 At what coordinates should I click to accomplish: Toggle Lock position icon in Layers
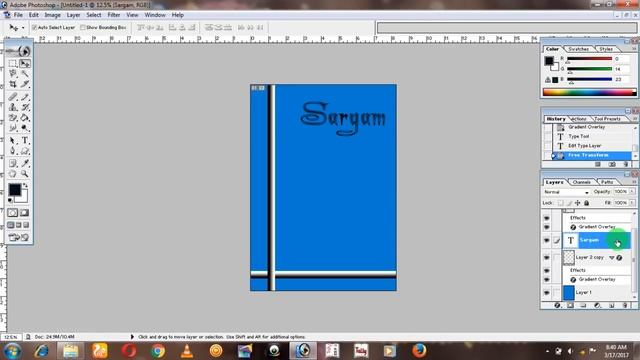(578, 203)
